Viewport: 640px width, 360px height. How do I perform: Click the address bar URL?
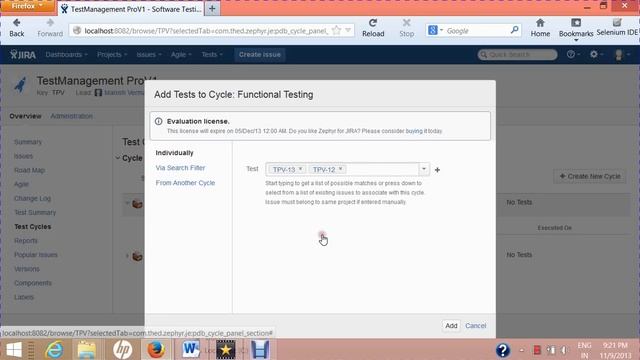point(206,31)
